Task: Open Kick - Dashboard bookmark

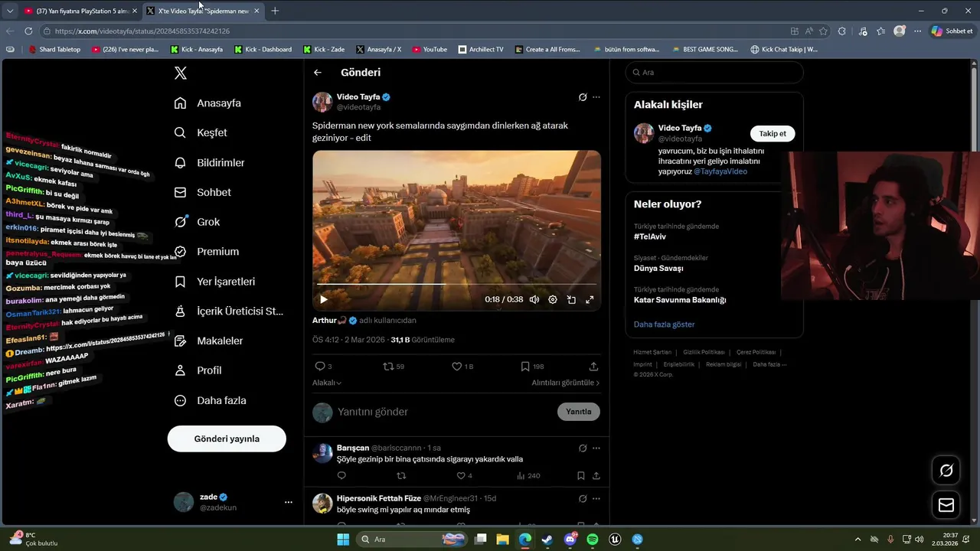Action: (x=263, y=49)
